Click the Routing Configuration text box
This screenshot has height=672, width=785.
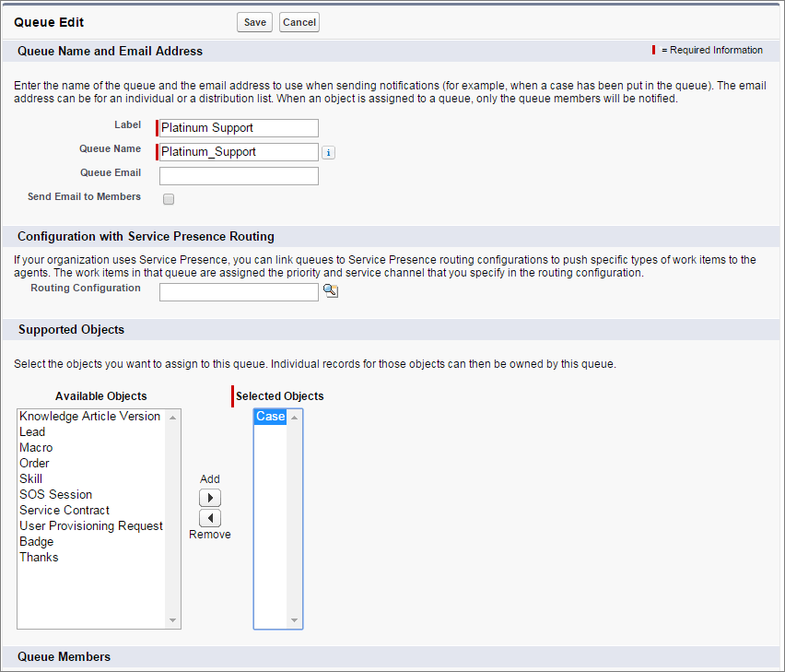tap(238, 291)
